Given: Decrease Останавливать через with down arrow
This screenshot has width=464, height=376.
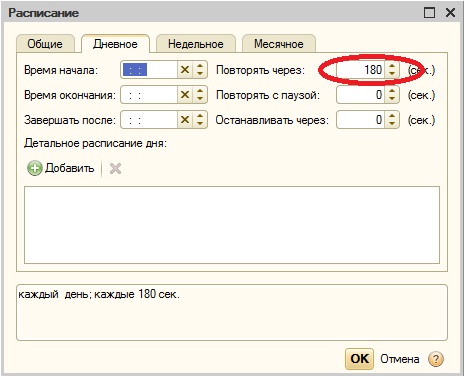Looking at the screenshot, I should pos(392,124).
